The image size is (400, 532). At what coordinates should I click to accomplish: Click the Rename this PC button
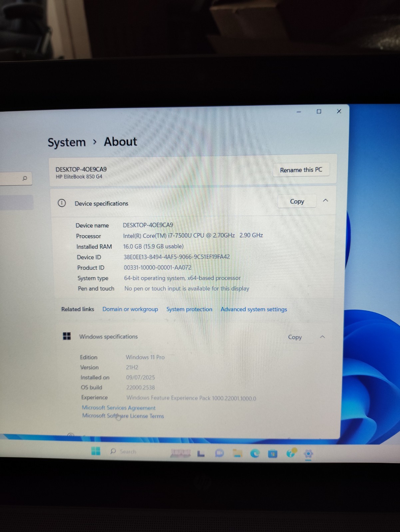coord(301,170)
